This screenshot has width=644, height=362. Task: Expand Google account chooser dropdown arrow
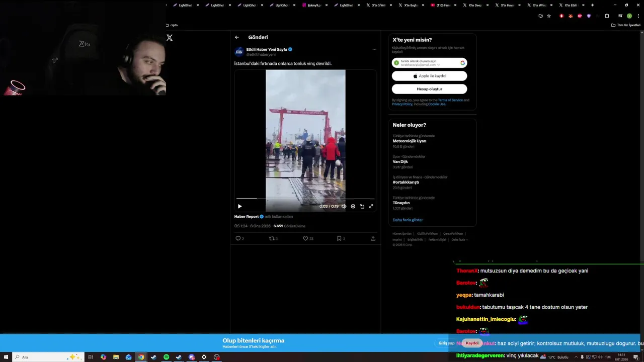pos(439,65)
